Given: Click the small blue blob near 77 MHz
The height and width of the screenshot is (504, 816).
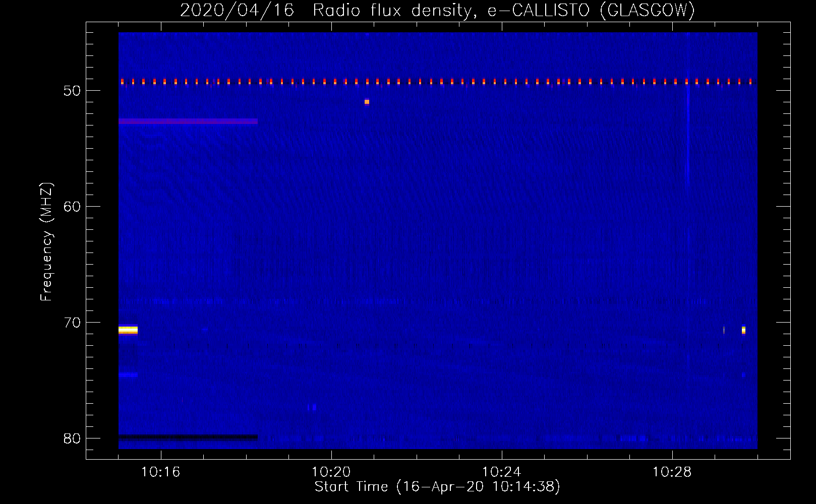Looking at the screenshot, I should coord(312,407).
